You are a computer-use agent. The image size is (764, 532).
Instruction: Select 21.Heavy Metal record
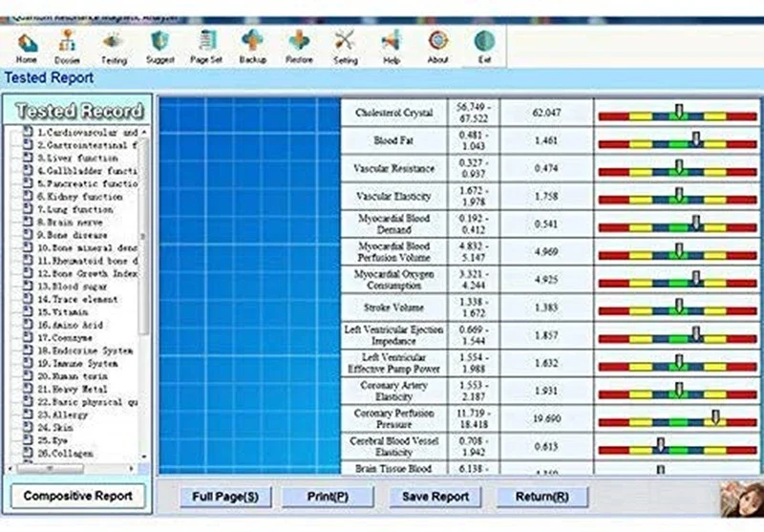(x=73, y=389)
